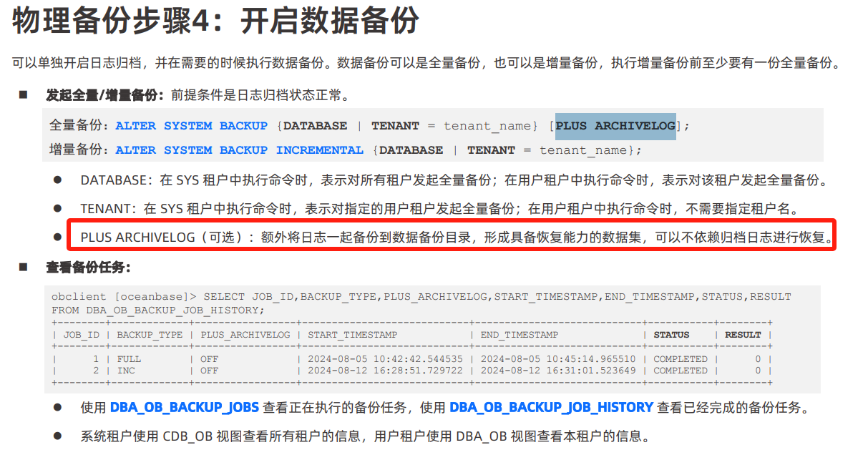Click the bold "STATUS" column header
The height and width of the screenshot is (460, 868).
(672, 335)
